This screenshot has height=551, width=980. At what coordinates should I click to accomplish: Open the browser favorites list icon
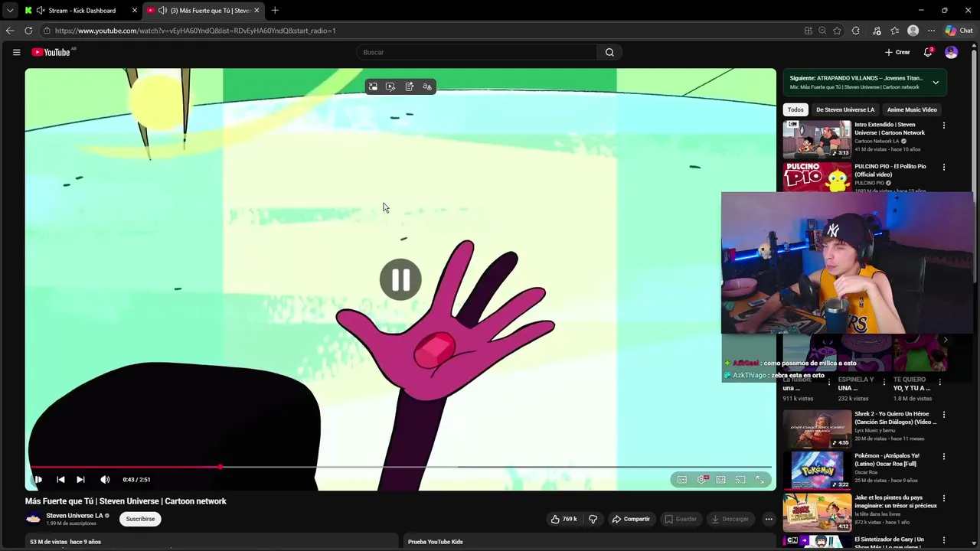pyautogui.click(x=895, y=31)
